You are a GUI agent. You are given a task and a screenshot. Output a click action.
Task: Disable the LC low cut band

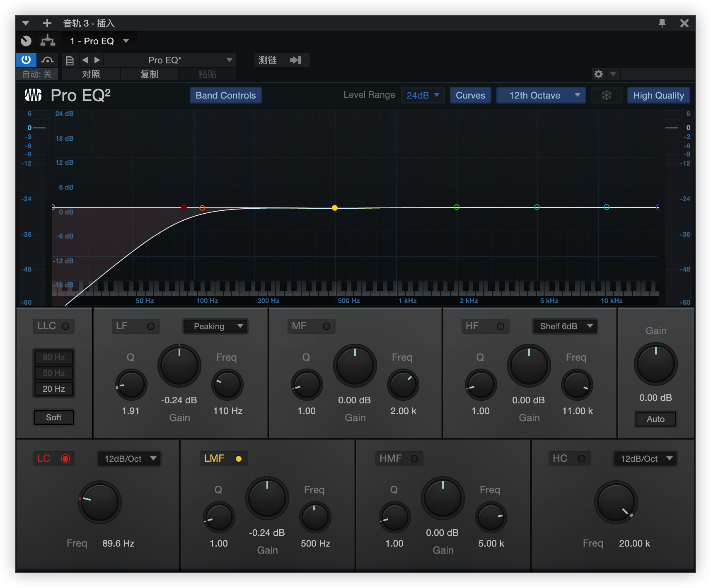click(65, 459)
